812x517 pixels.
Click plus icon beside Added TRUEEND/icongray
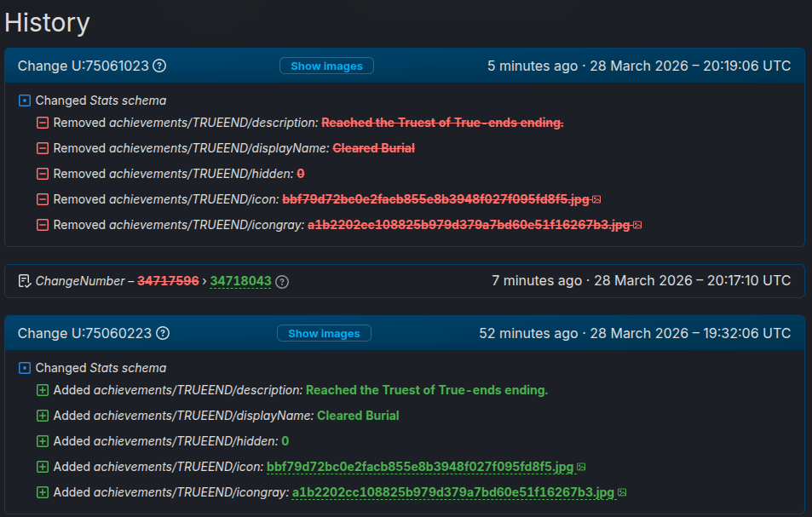coord(43,492)
